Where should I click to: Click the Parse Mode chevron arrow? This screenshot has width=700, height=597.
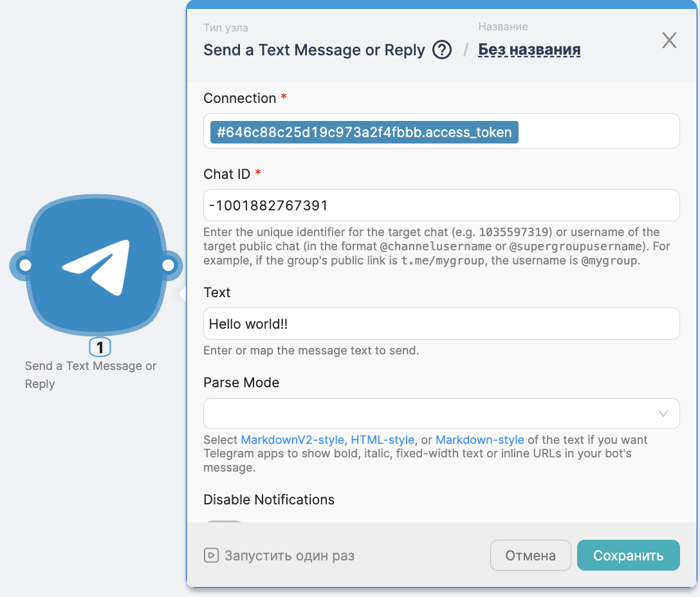tap(663, 414)
